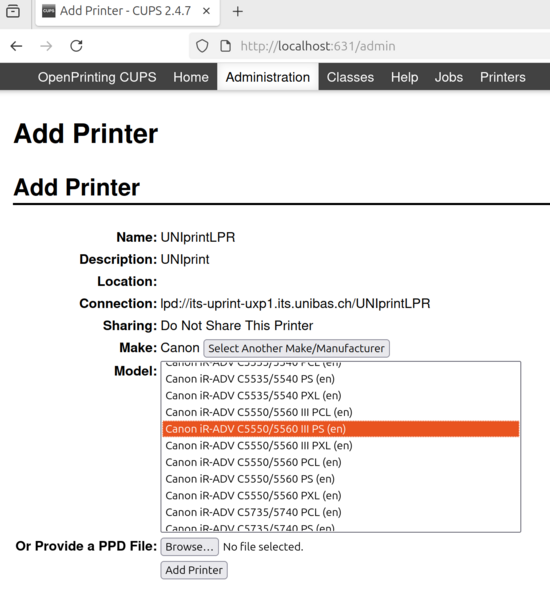The width and height of the screenshot is (550, 596).
Task: Click the browser back arrow
Action: tap(16, 46)
